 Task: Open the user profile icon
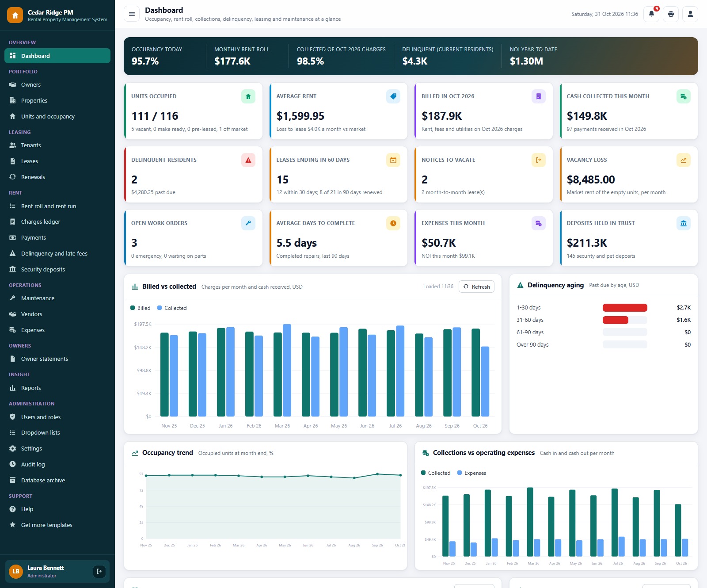[x=690, y=14]
